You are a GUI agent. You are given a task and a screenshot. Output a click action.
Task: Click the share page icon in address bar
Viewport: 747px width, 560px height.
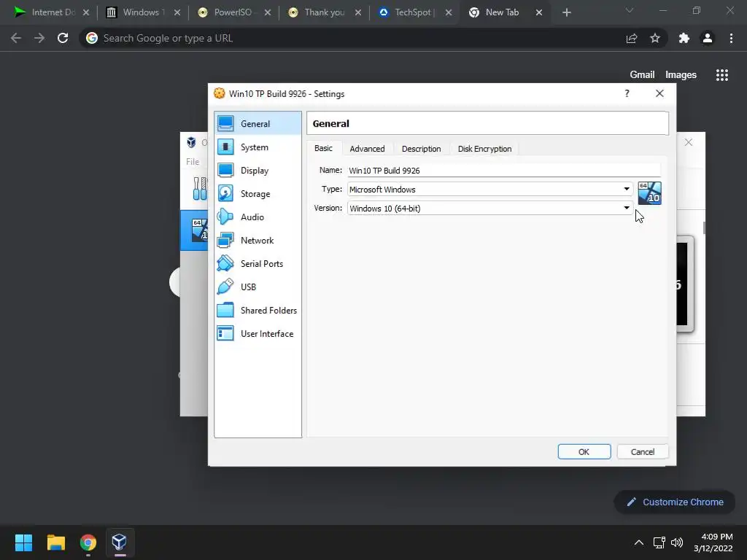tap(632, 38)
